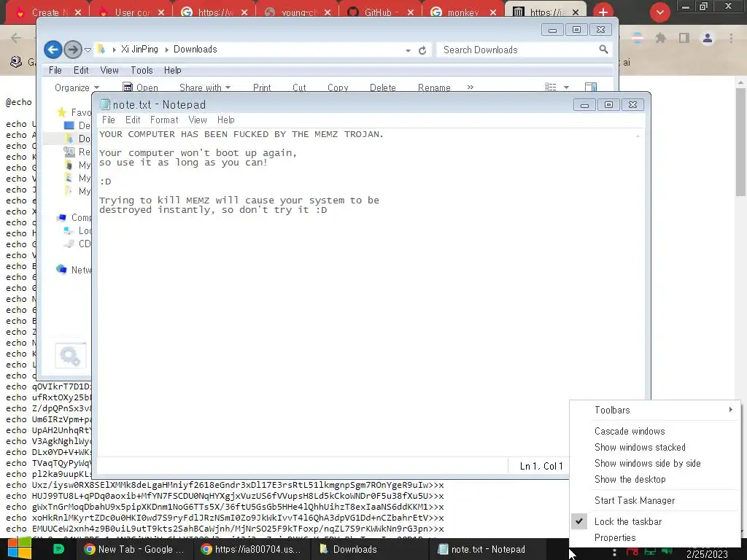
Task: Select Downloads in the address breadcrumb
Action: point(195,49)
